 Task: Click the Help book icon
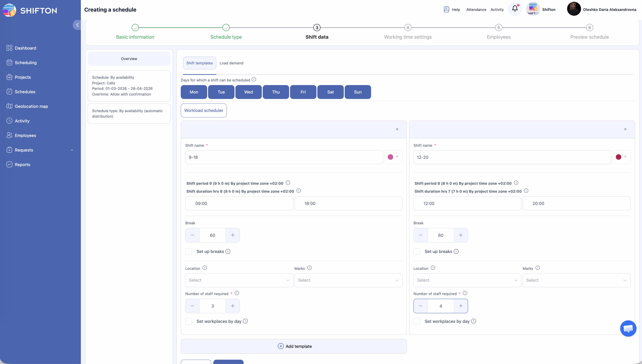click(446, 10)
